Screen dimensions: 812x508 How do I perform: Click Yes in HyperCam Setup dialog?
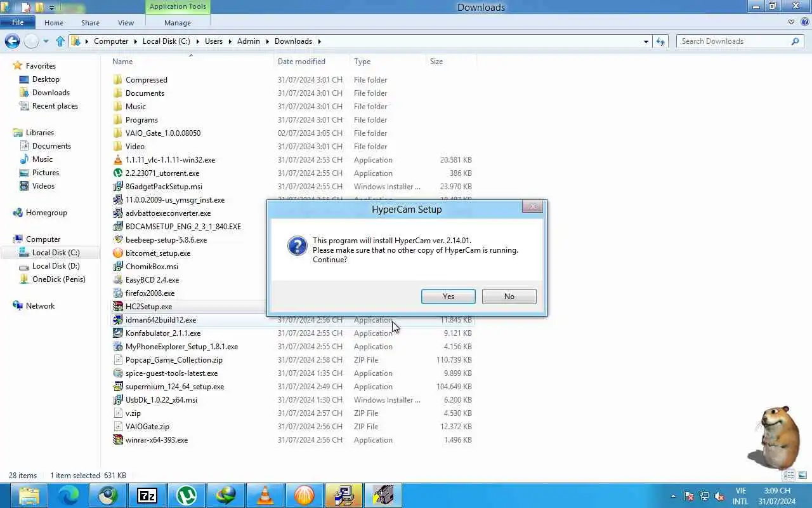[448, 297]
